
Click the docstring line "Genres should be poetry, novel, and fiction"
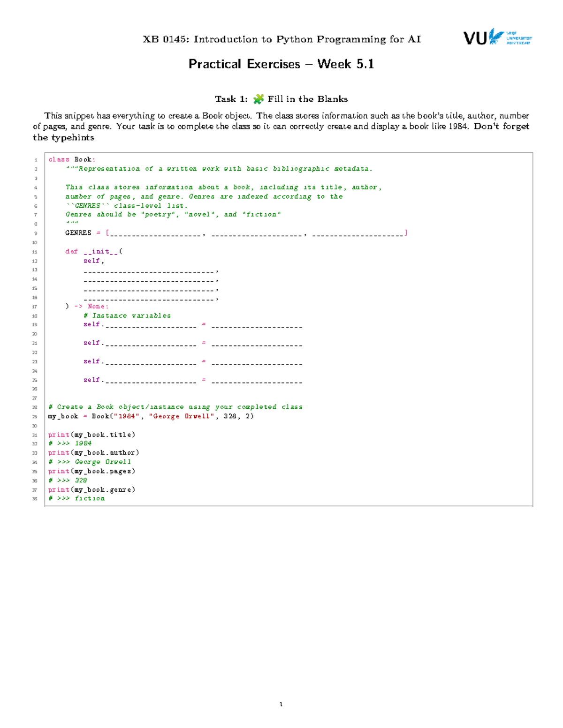(173, 214)
